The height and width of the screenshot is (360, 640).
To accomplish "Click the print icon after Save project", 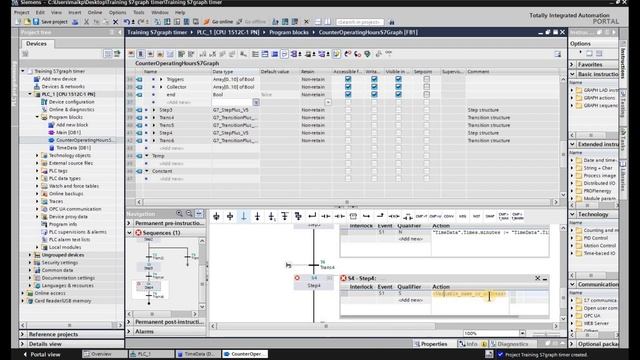I will pos(75,22).
